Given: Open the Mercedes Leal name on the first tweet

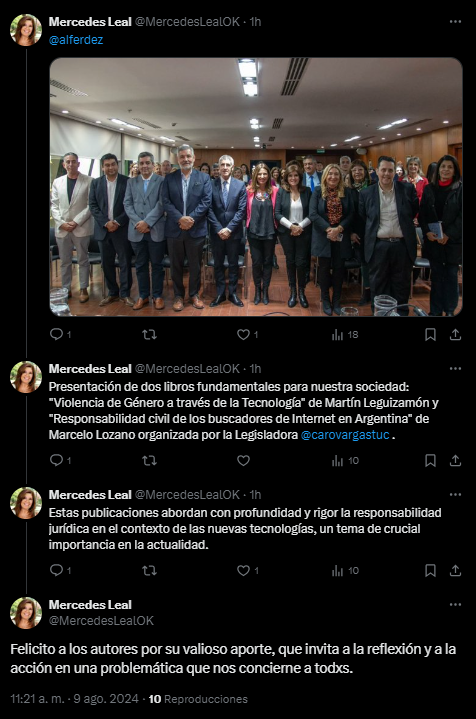Looking at the screenshot, I should pos(90,22).
